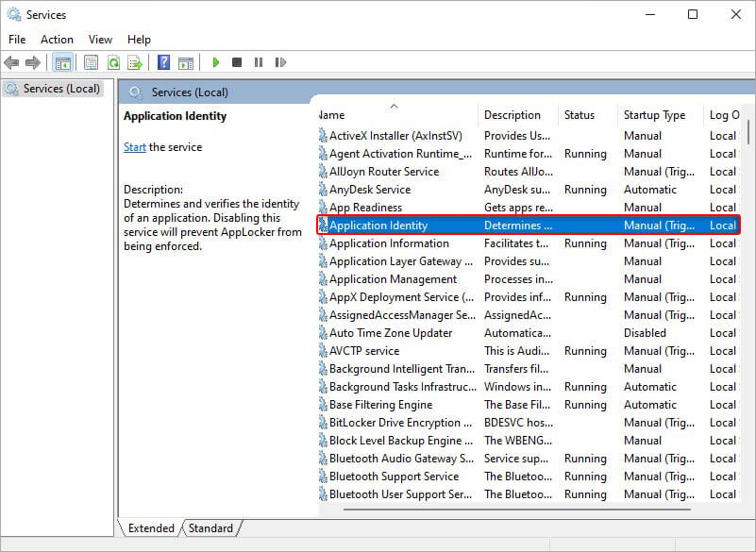Click Show/Hide Action Pane icon

(x=186, y=62)
